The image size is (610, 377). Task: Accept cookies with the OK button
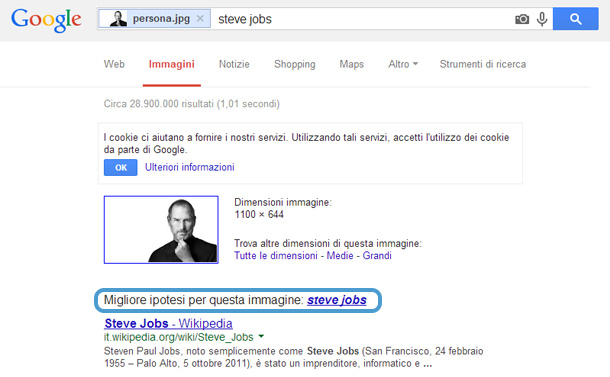(121, 167)
